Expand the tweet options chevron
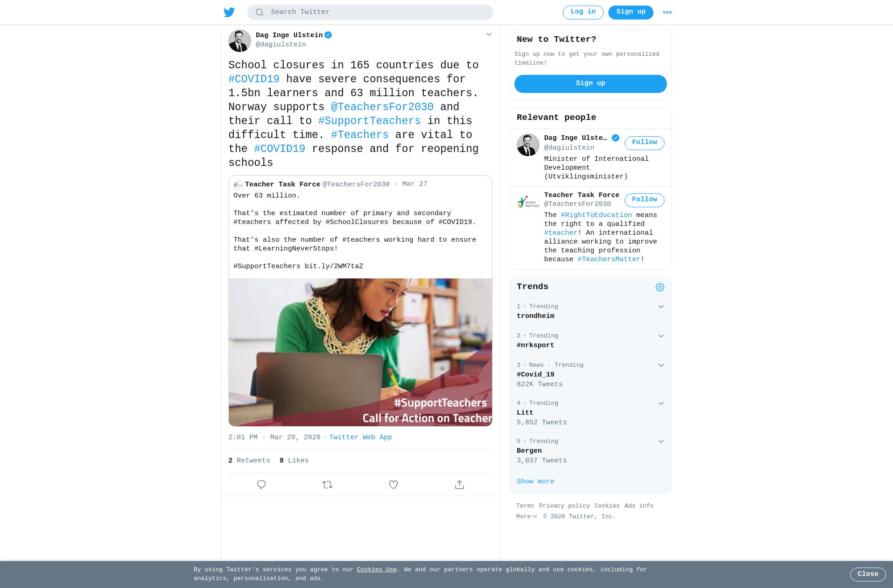This screenshot has width=893, height=588. click(x=489, y=34)
